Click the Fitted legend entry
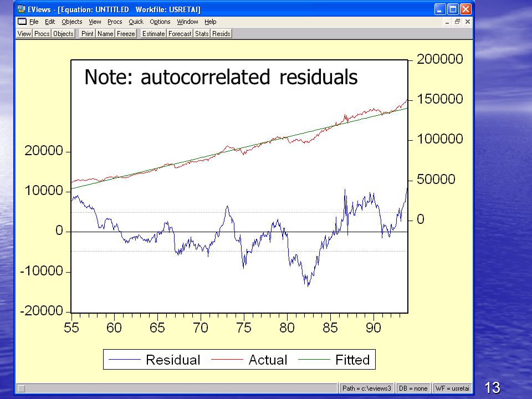532x399 pixels. coord(334,360)
